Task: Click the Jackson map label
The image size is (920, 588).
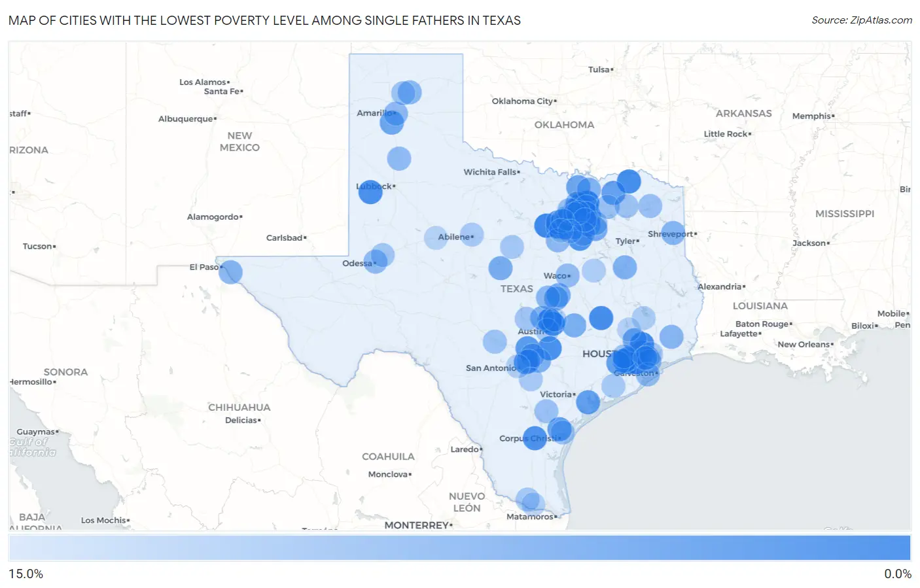Action: [809, 243]
